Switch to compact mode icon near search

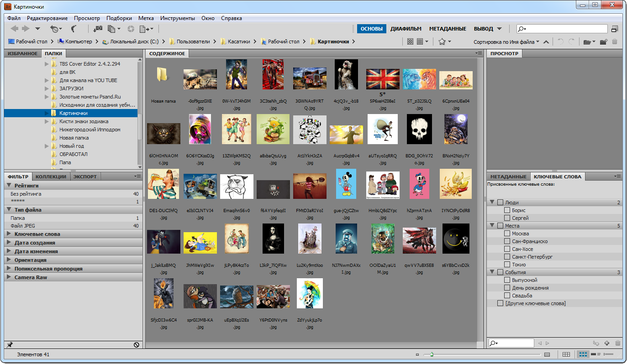[615, 29]
